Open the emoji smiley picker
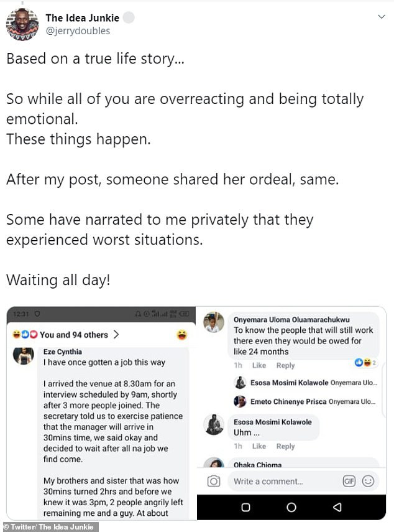 click(368, 481)
